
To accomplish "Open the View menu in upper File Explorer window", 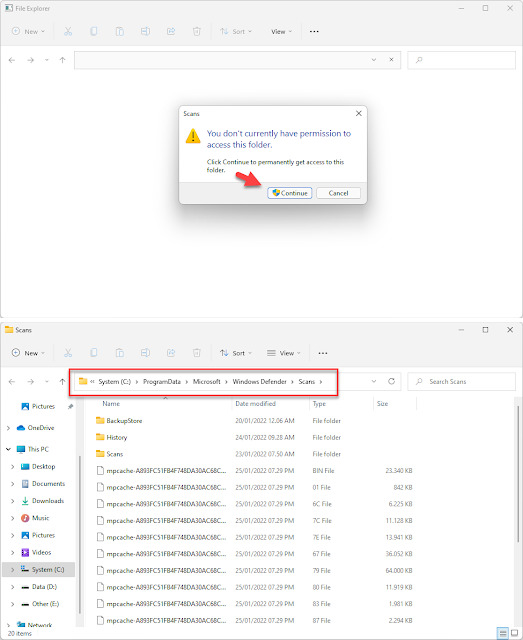I will (281, 31).
